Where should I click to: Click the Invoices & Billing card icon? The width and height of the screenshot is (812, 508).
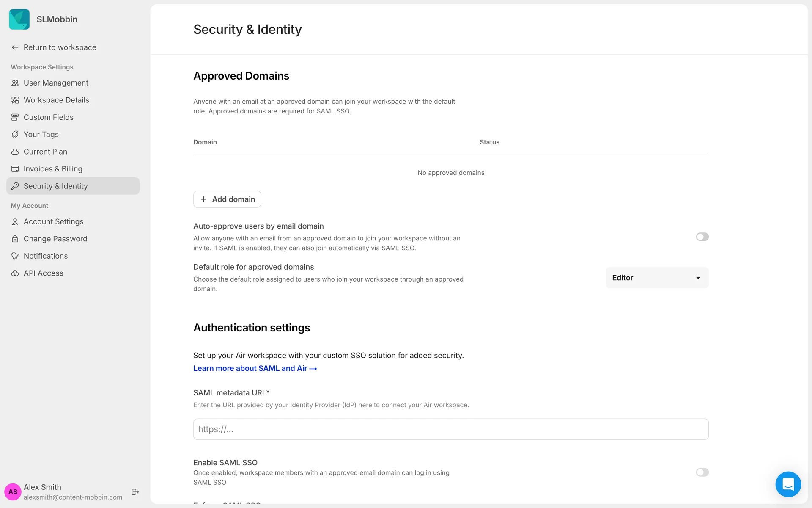pos(15,169)
